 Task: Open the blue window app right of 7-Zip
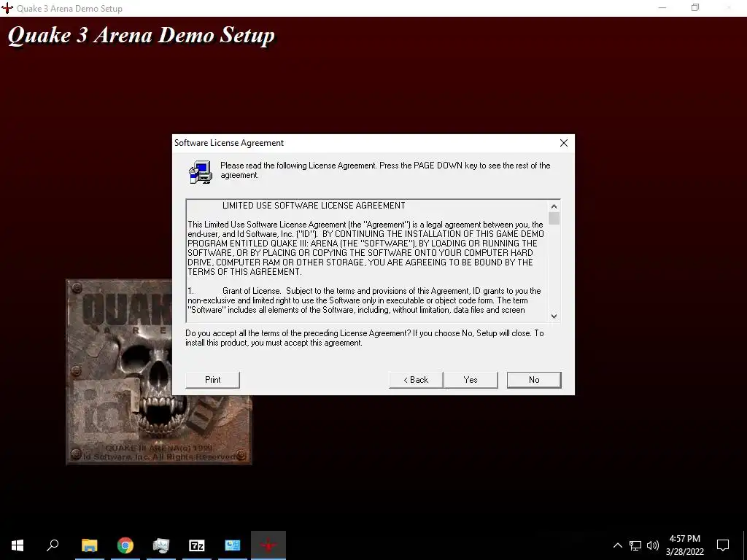pos(233,545)
